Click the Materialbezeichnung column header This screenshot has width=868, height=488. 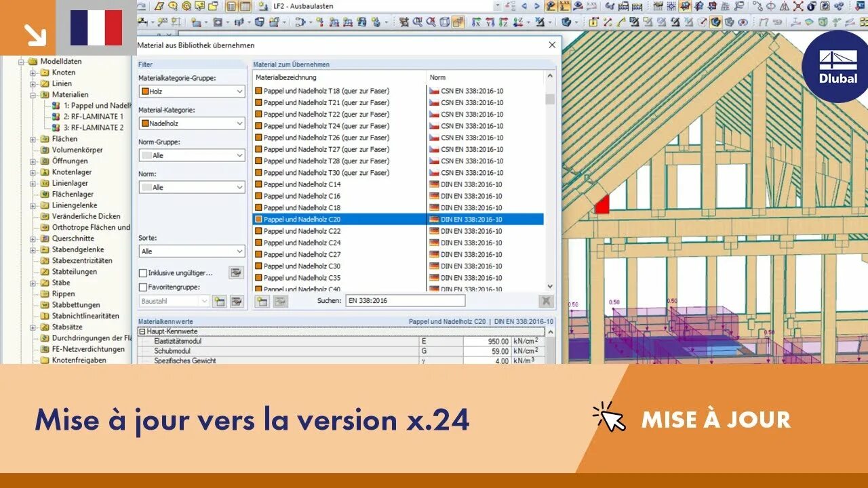[340, 77]
